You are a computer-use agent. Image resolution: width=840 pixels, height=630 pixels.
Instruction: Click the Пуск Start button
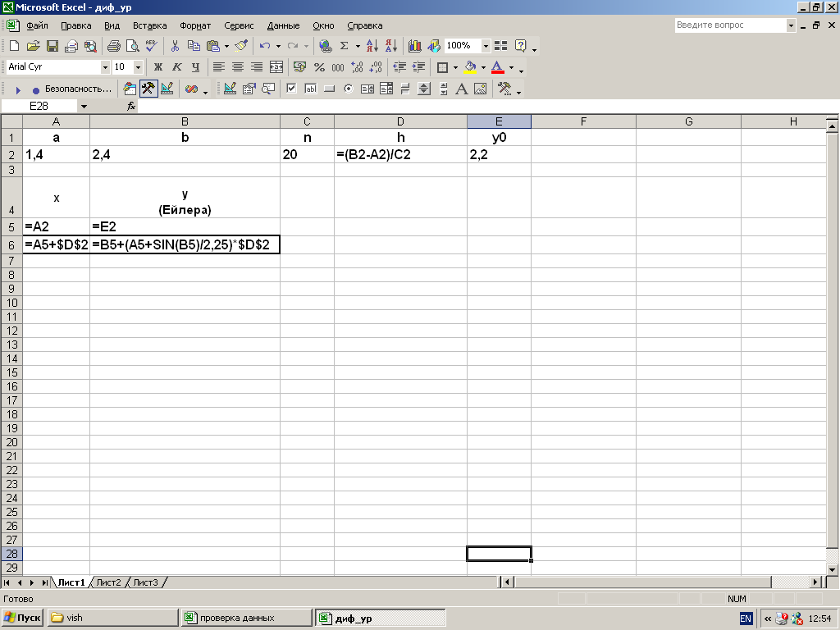click(23, 618)
